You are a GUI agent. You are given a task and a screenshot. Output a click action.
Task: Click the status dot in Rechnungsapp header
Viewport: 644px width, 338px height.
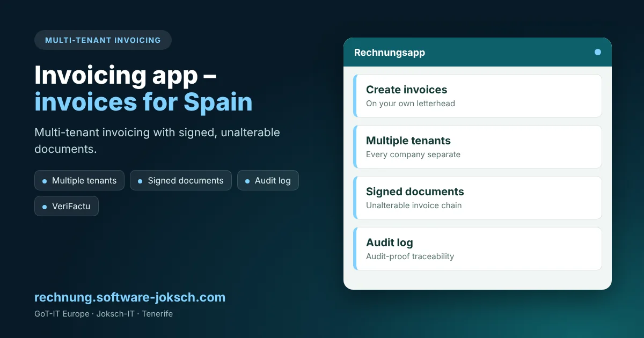coord(598,52)
